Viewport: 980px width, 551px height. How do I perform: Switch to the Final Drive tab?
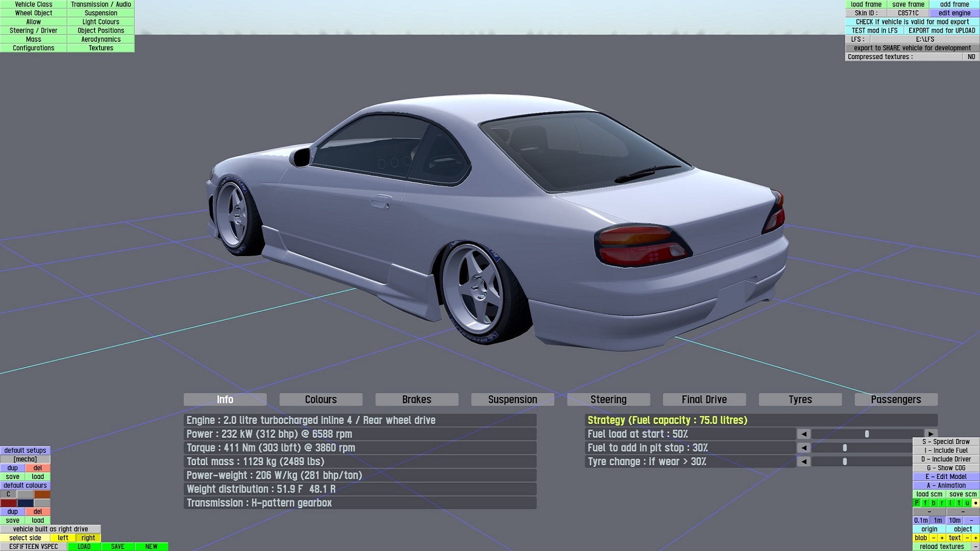coord(704,399)
